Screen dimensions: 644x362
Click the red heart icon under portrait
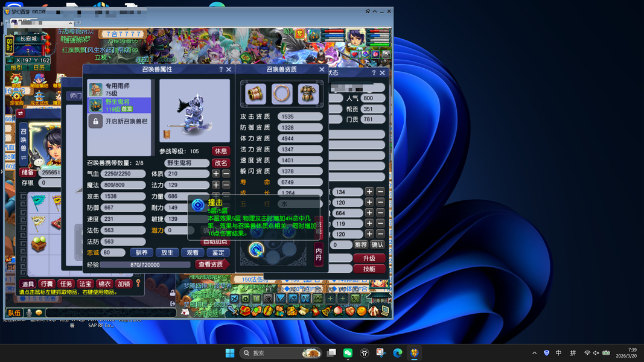[x=354, y=54]
